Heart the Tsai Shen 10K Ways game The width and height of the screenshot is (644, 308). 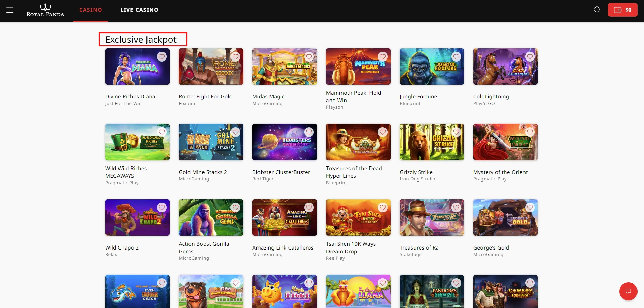click(x=383, y=207)
